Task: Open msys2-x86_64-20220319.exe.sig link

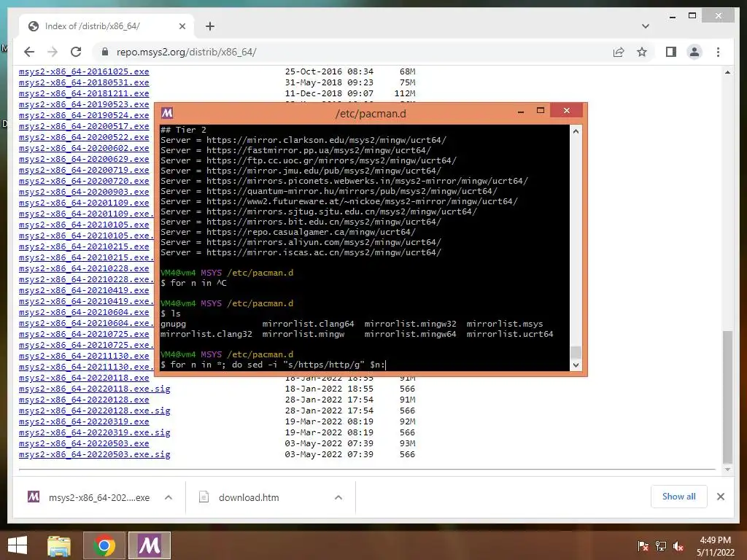Action: point(94,432)
